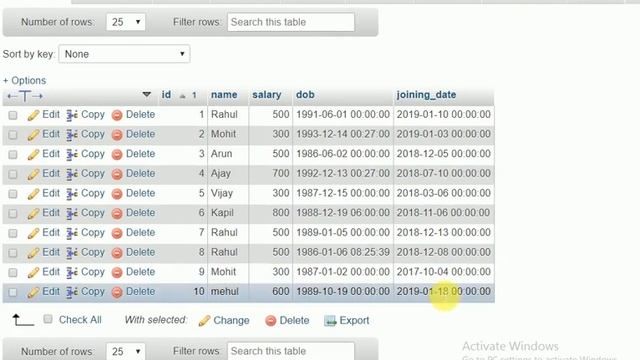Screen dimensions: 640x360
Task: Click the dob cell '1986-01-06 08:25:39'
Action: (343, 252)
